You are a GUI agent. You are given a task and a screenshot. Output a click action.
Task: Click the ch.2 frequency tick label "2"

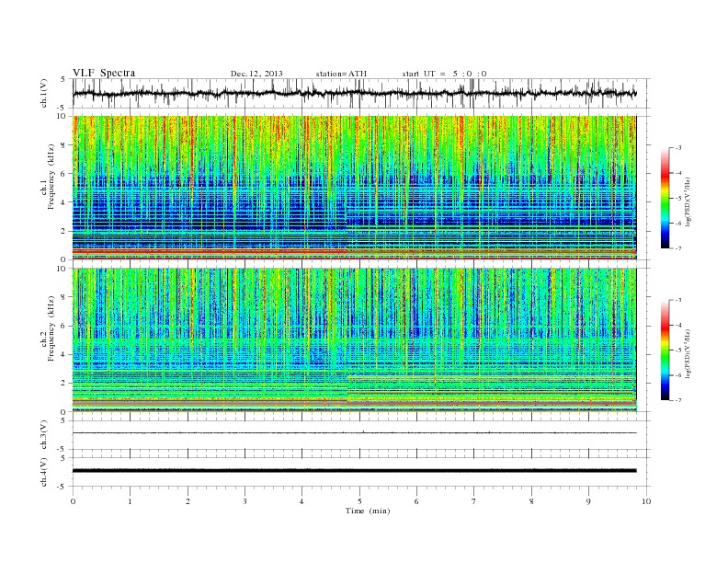coord(63,384)
